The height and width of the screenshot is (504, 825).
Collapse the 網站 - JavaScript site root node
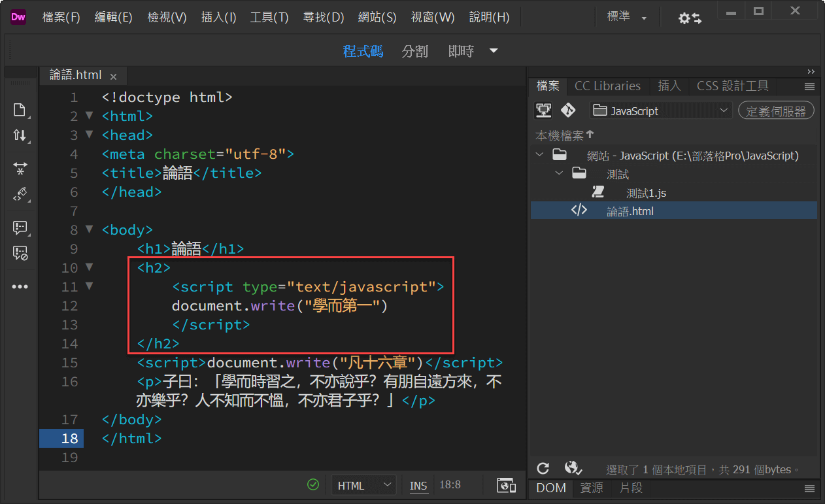coord(539,155)
